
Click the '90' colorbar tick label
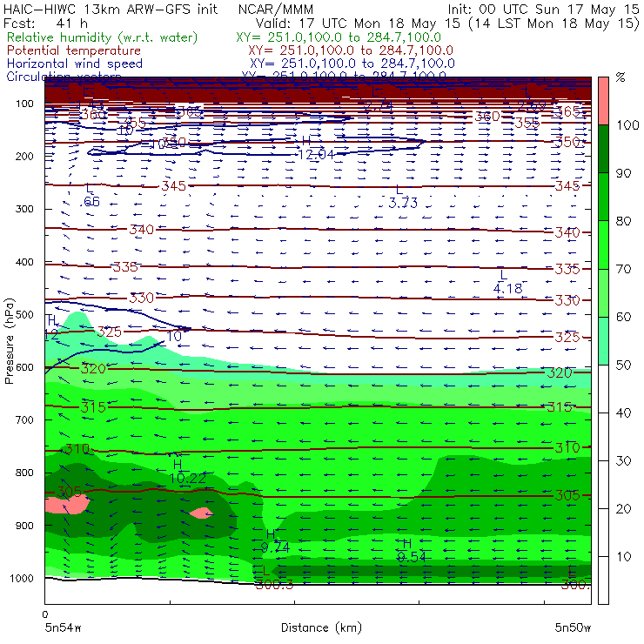[x=623, y=173]
